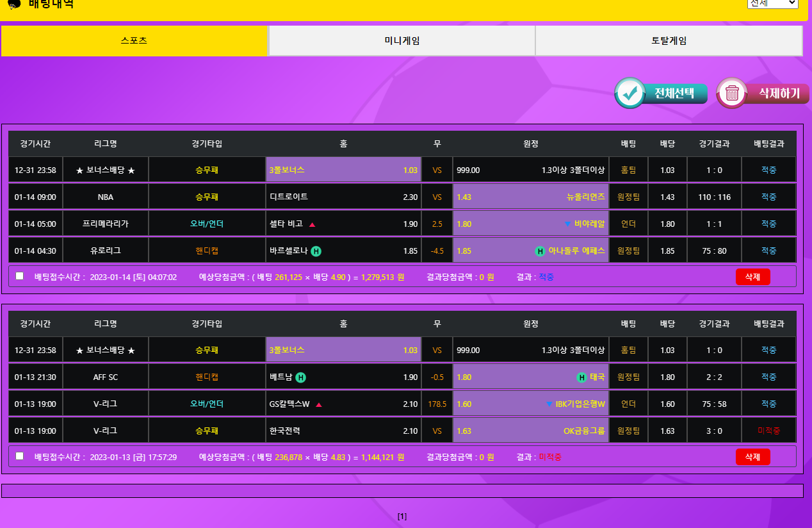
Task: Click the red up arrow beside GS칼텍스W
Action: click(x=318, y=404)
